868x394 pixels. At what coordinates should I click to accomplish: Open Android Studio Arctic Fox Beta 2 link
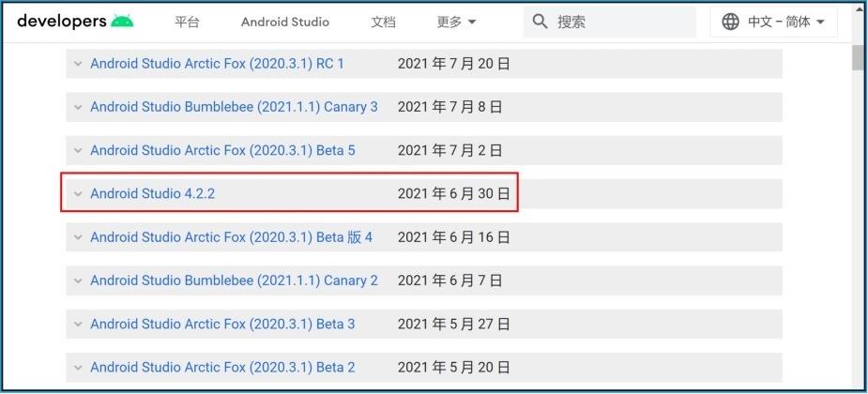(222, 368)
